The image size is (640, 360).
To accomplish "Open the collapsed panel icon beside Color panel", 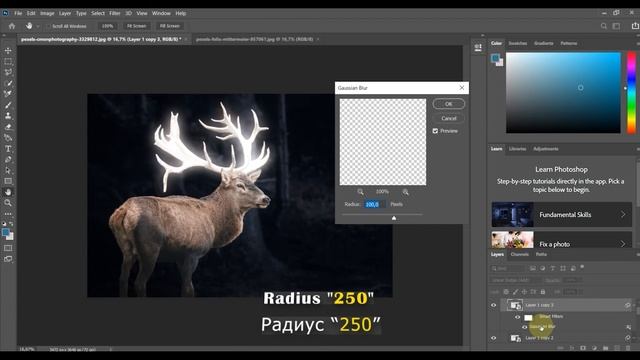I will pos(478,47).
